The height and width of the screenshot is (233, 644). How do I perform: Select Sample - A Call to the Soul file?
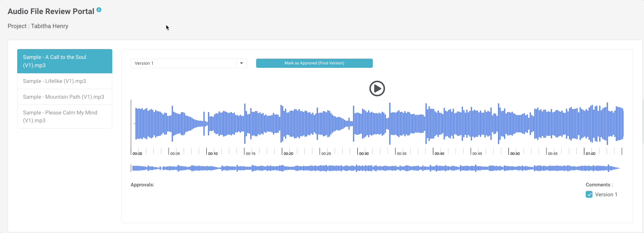[65, 61]
